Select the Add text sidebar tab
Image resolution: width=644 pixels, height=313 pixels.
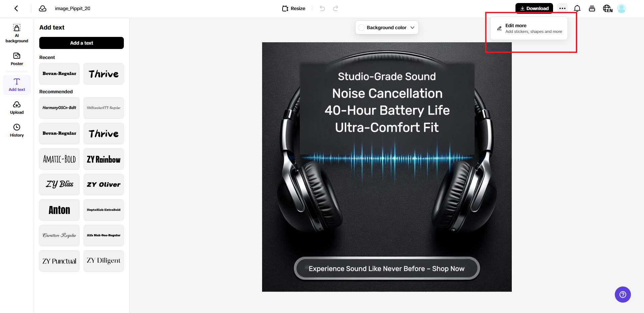click(x=17, y=85)
